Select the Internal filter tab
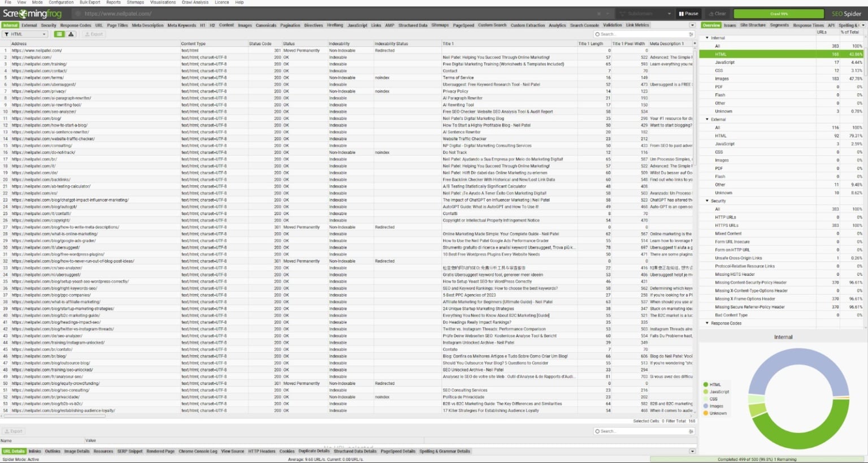Image resolution: width=868 pixels, height=463 pixels. tap(10, 25)
